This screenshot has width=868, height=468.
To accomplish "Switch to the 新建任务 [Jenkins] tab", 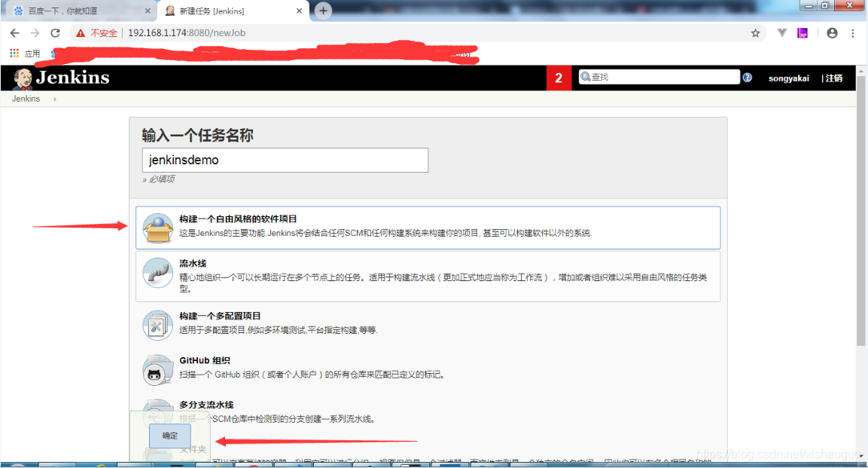I will point(233,11).
